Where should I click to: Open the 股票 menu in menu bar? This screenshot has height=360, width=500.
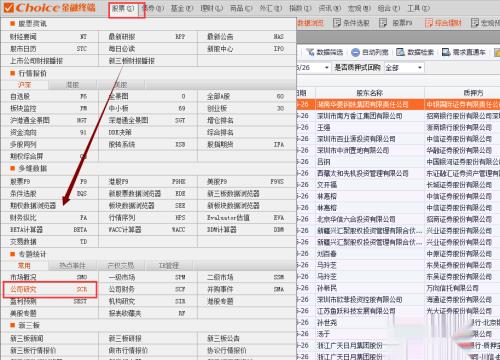[123, 8]
